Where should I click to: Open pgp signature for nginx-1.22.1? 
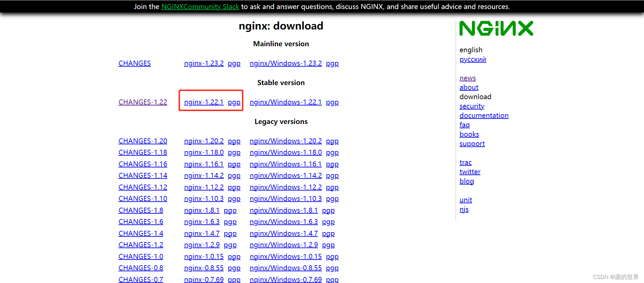234,102
